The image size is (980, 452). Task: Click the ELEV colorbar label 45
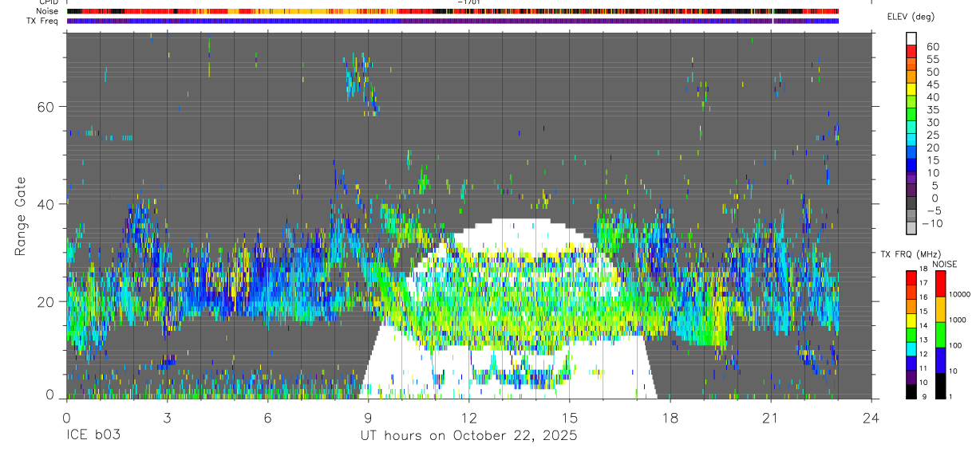[933, 85]
